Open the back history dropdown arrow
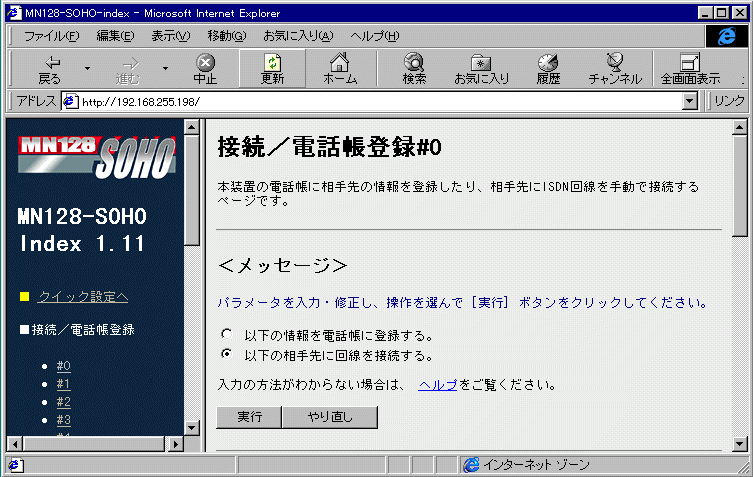Screen dimensions: 753x477 (x=87, y=69)
